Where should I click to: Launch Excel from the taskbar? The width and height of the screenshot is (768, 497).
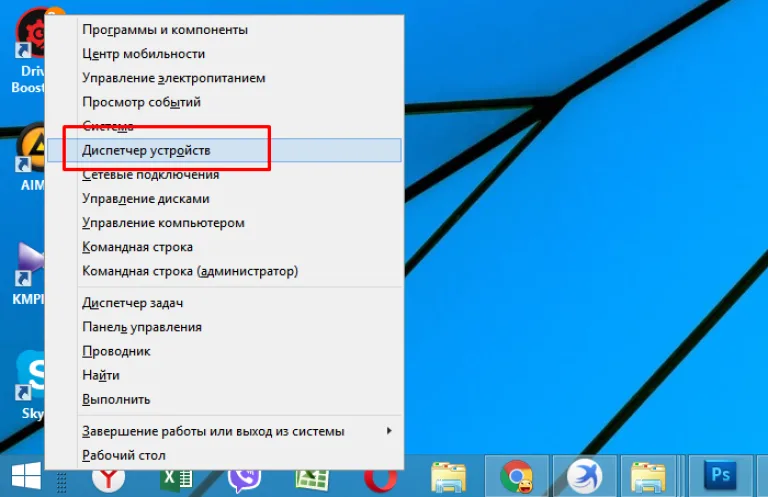[176, 480]
